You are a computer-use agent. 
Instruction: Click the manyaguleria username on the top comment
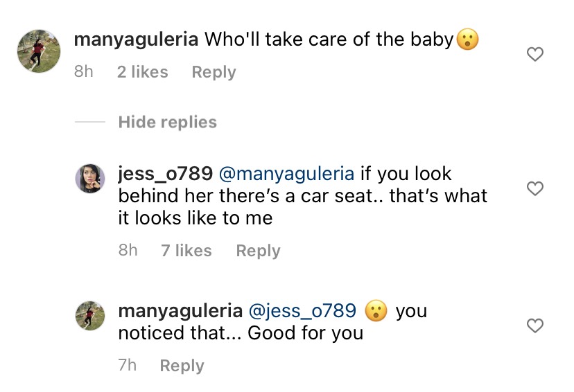click(136, 39)
